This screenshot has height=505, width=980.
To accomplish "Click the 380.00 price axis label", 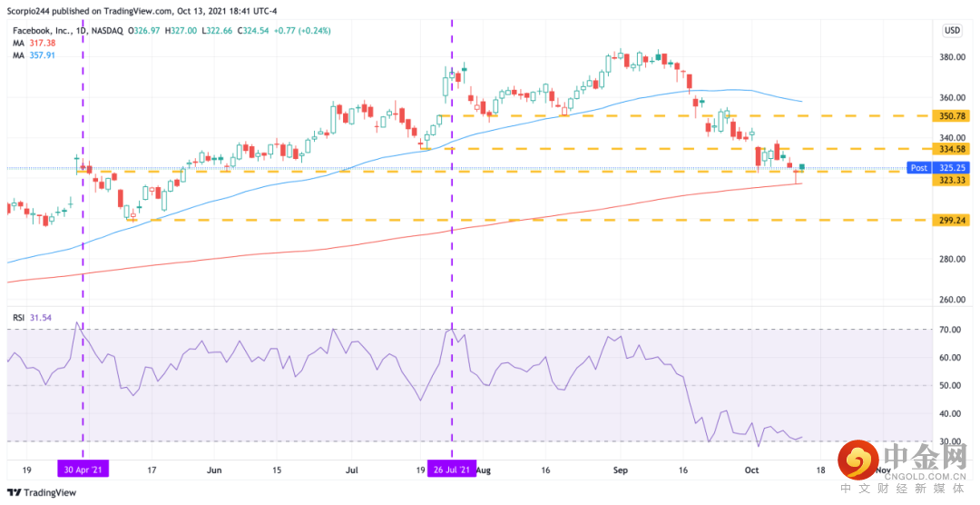I will click(x=953, y=57).
